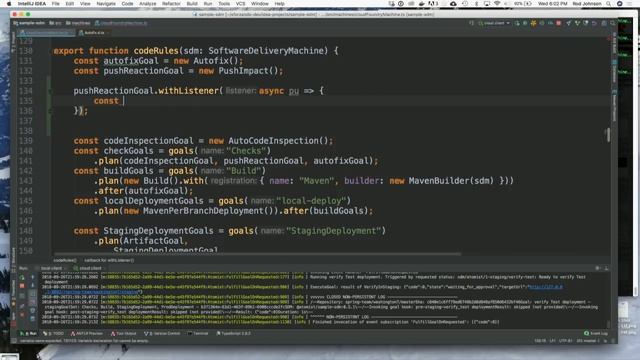Switch to the local client run tab
Viewport: 640px width, 360px height.
pos(51,268)
